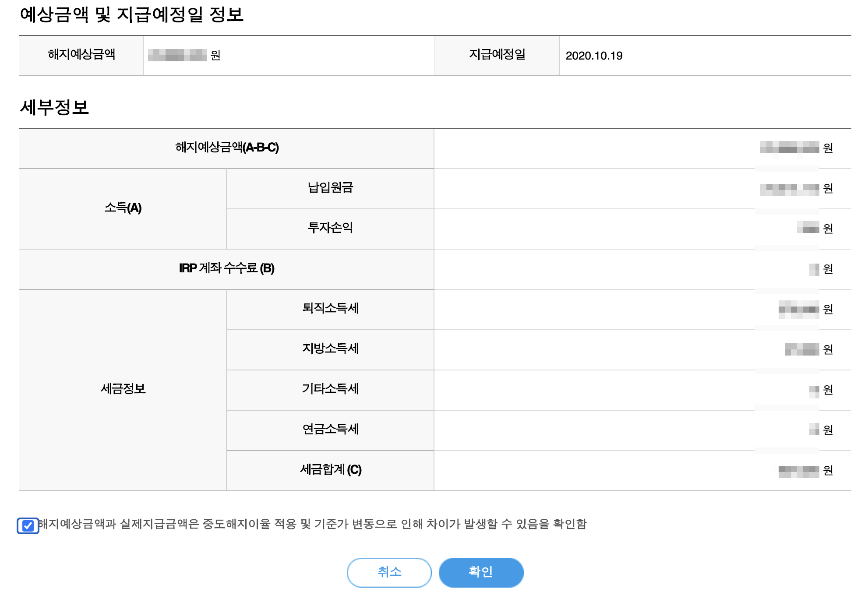The height and width of the screenshot is (606, 868).
Task: Click the 세금합계 (C) row label
Action: pyautogui.click(x=330, y=470)
